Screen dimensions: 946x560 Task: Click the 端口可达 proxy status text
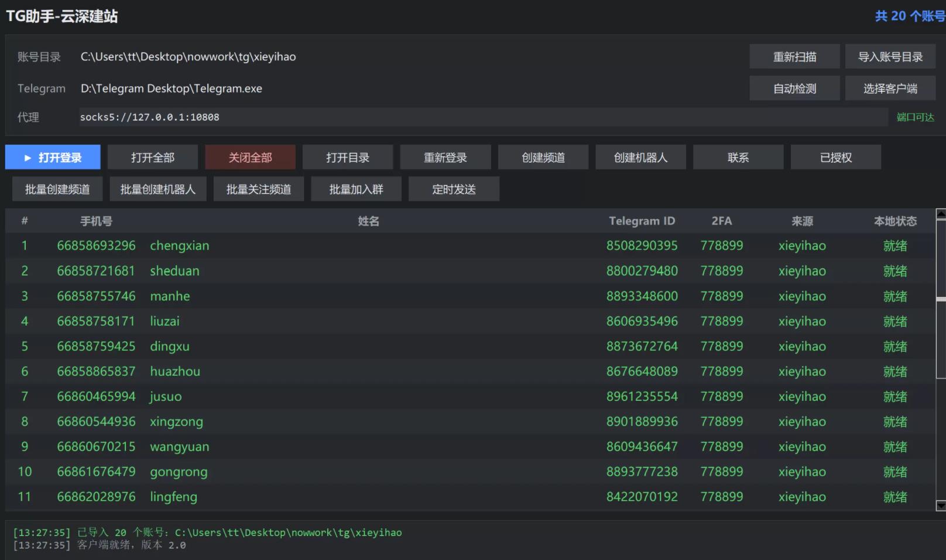coord(916,117)
